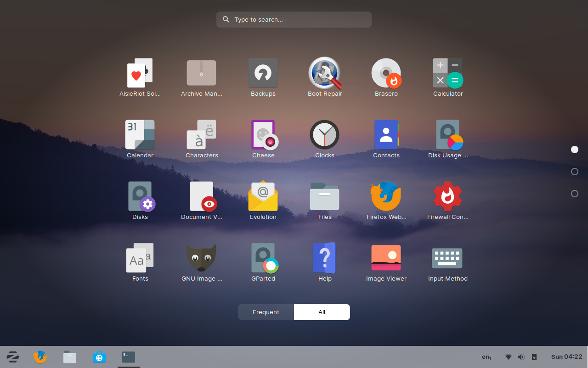
Task: Launch the Backups application
Action: pos(263,74)
